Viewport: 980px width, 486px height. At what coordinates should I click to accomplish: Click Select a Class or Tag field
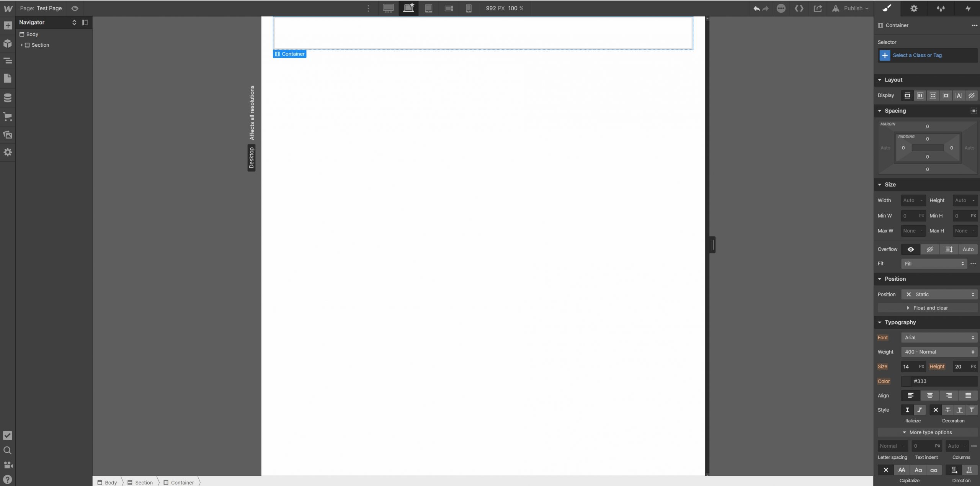pos(928,56)
